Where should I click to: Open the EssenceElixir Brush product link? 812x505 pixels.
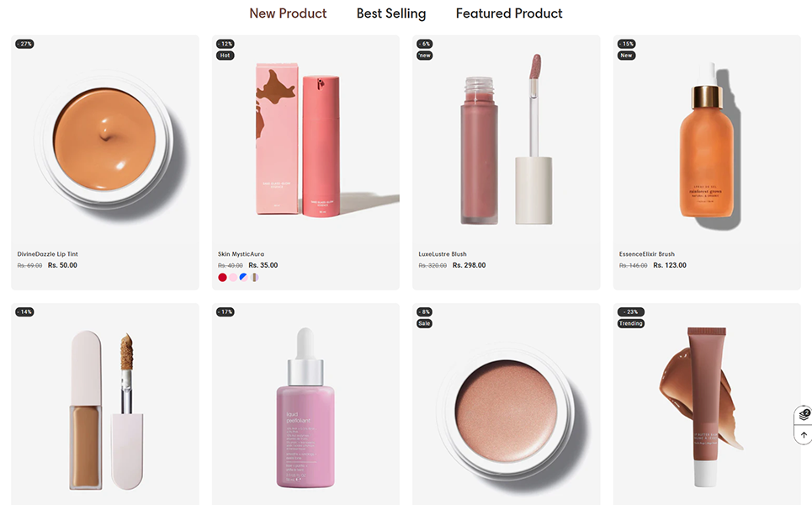(647, 254)
